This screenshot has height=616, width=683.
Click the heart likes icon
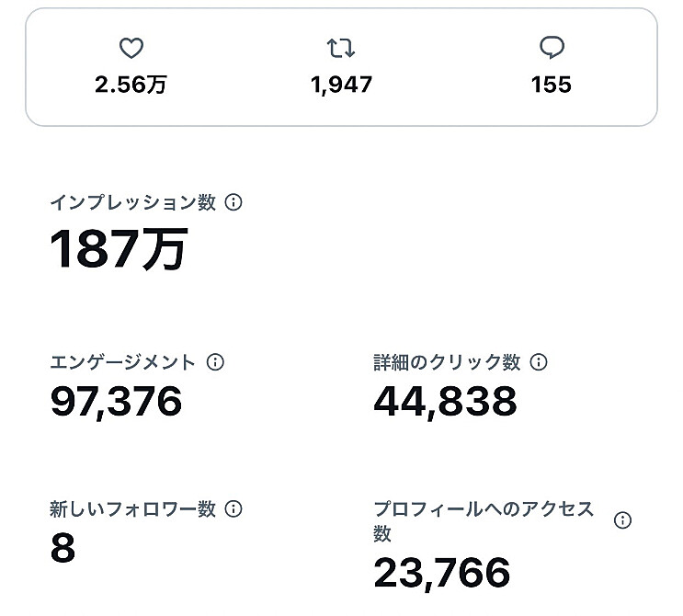tap(131, 48)
